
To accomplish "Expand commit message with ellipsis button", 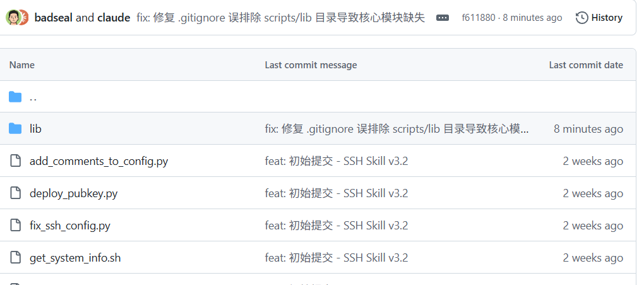I will (443, 18).
